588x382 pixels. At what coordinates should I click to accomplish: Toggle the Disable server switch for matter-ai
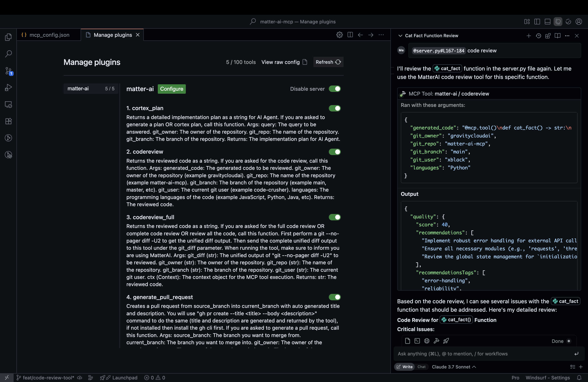click(x=335, y=89)
